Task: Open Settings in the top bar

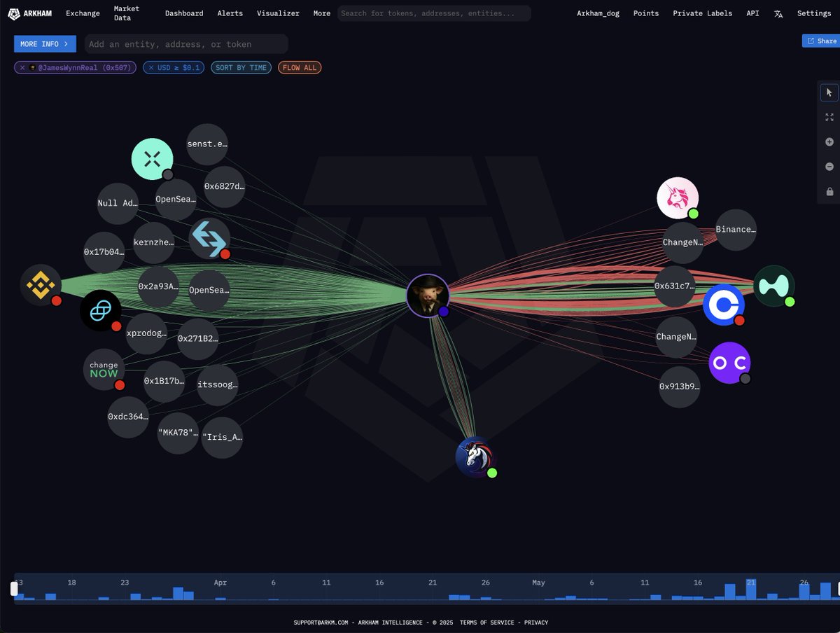Action: (x=814, y=13)
